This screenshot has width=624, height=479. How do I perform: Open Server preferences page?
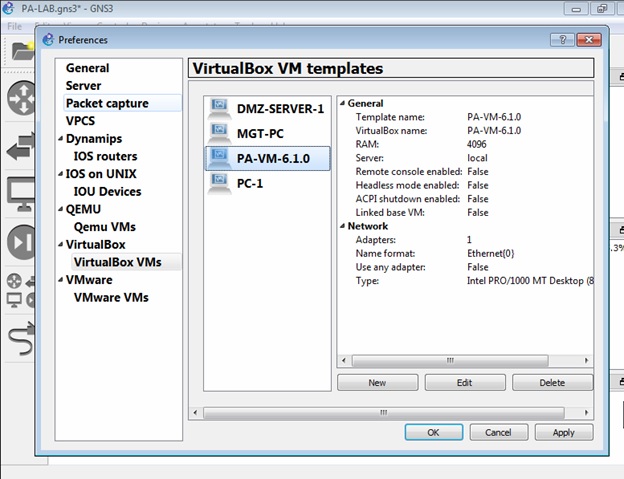(83, 86)
